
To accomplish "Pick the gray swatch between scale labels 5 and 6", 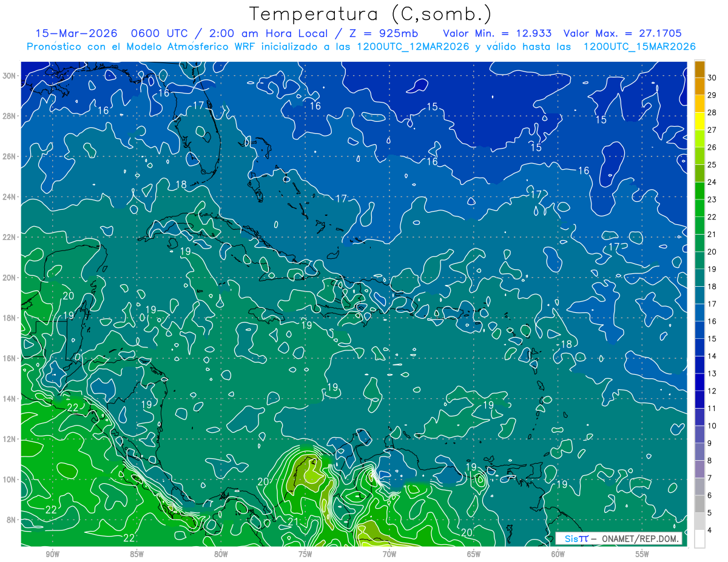I will pos(700,504).
